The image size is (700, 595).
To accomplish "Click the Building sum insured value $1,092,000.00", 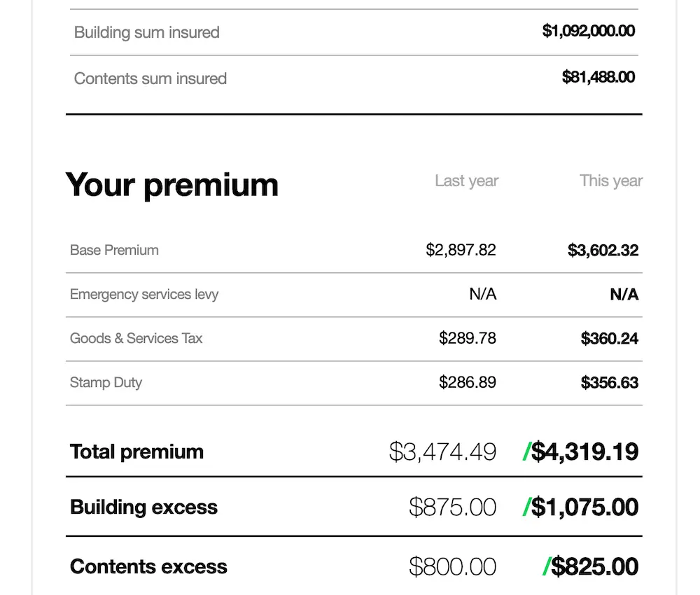I will (x=588, y=31).
